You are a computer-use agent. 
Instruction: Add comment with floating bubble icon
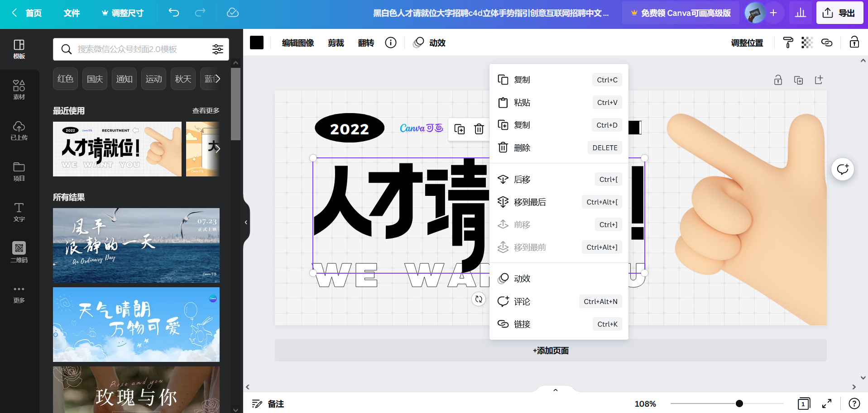point(843,170)
